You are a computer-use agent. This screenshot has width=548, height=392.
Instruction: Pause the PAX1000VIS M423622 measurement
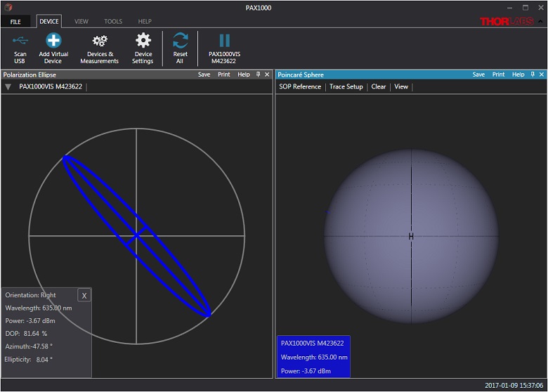click(x=224, y=41)
